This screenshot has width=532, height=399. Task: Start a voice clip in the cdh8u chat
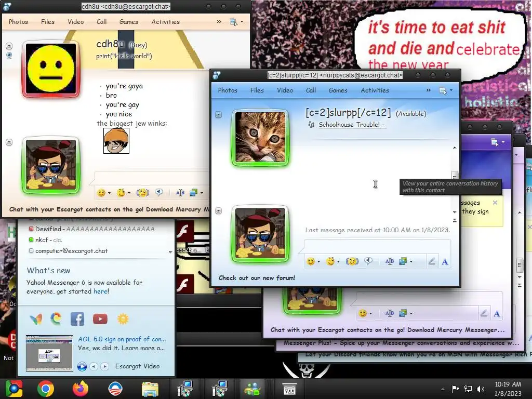[159, 192]
